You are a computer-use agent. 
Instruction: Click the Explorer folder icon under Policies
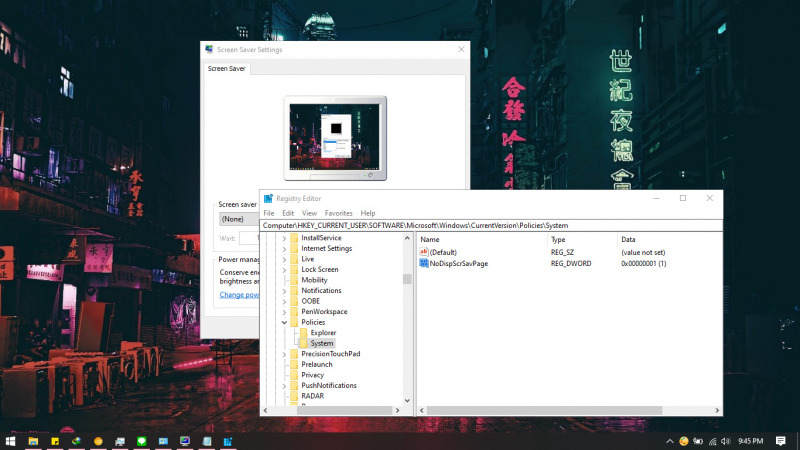[304, 333]
